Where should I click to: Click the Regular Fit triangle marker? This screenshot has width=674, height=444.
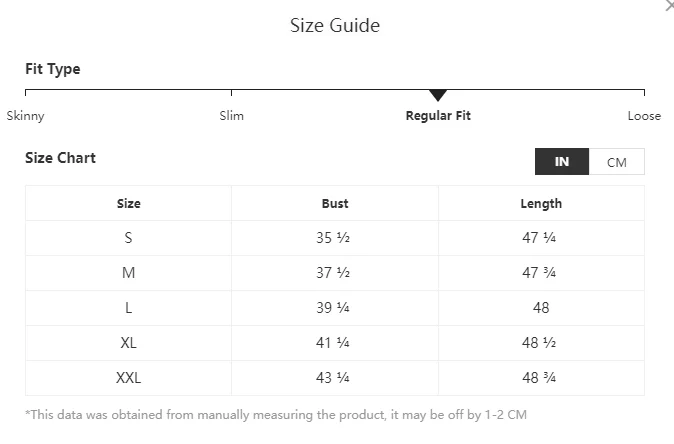click(438, 95)
